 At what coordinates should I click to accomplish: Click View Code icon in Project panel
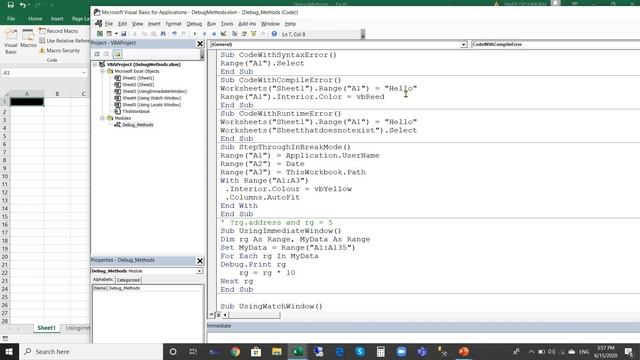click(x=97, y=54)
